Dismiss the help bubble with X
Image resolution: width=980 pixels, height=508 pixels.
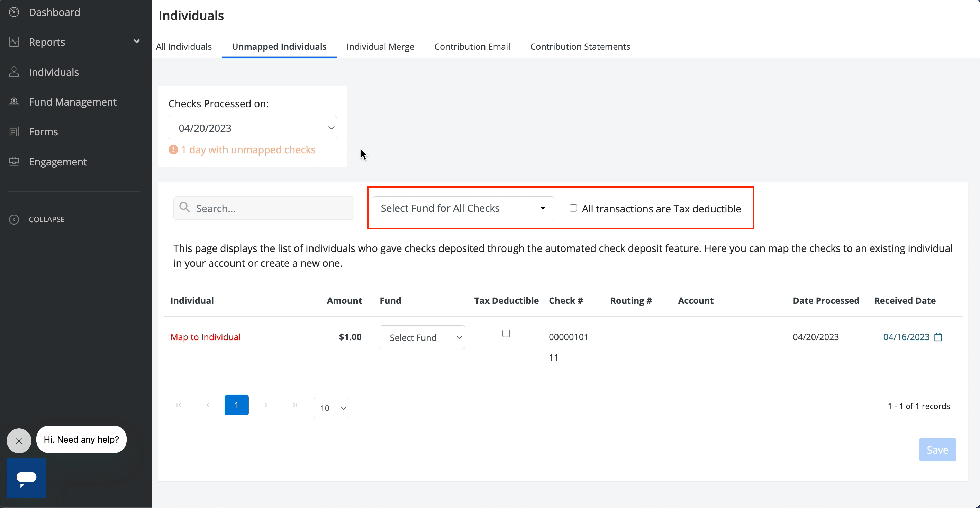pyautogui.click(x=19, y=441)
